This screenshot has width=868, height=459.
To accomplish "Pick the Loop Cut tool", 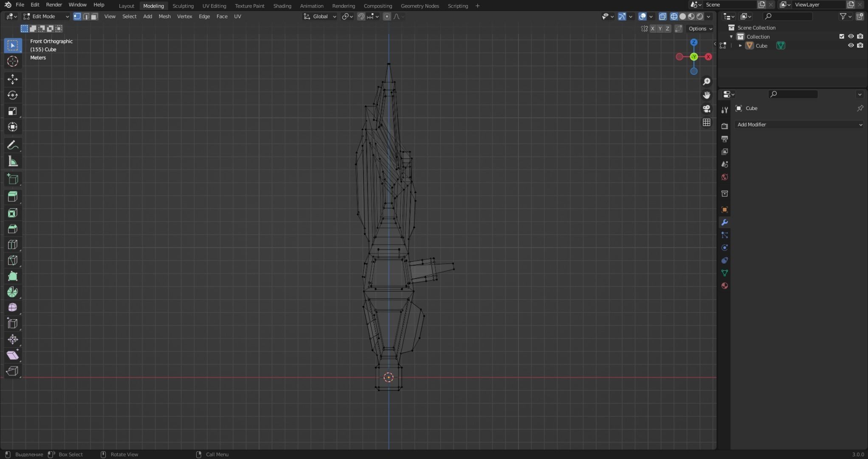I will coord(12,245).
